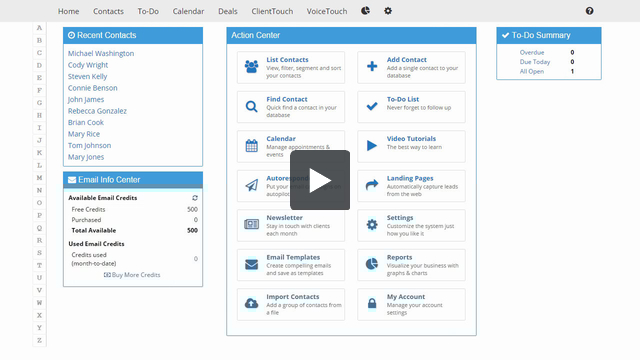
Task: Click the To-Do List checkmark icon
Action: (x=372, y=106)
